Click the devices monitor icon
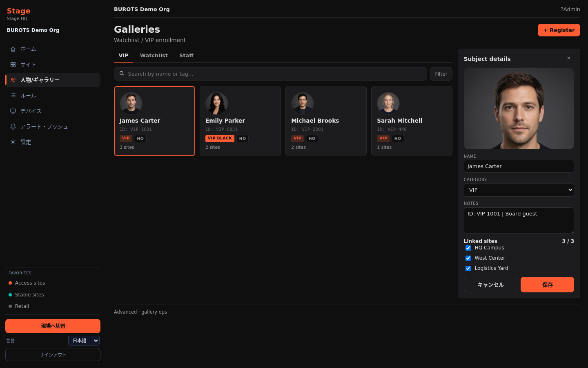 (x=13, y=111)
